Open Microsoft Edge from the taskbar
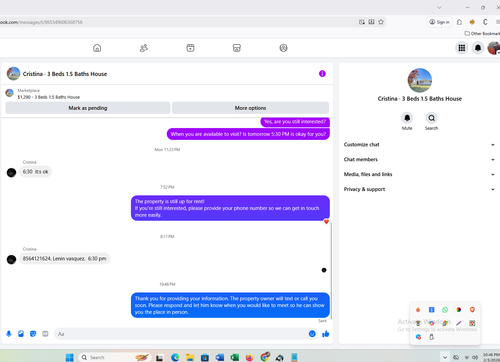The image size is (500, 362). pos(175,357)
